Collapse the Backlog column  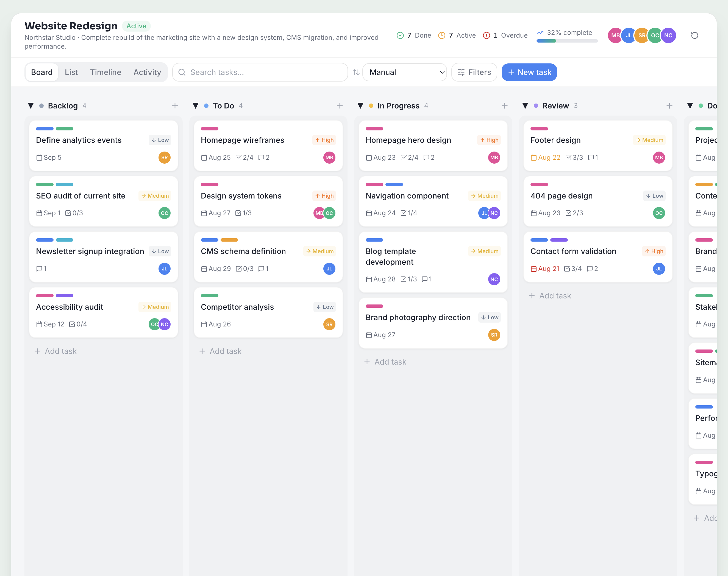[x=31, y=106]
